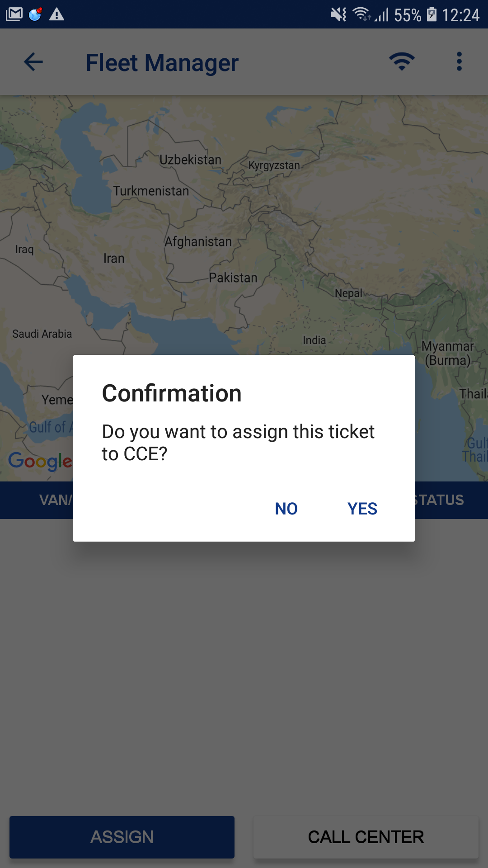Tap Pakistan label on the map
The width and height of the screenshot is (488, 868).
(233, 278)
